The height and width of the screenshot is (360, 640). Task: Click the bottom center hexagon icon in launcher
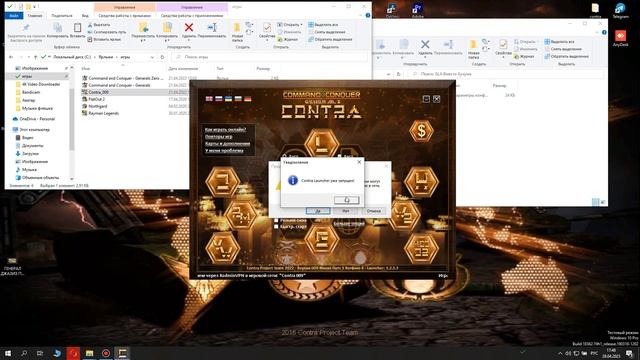321,239
